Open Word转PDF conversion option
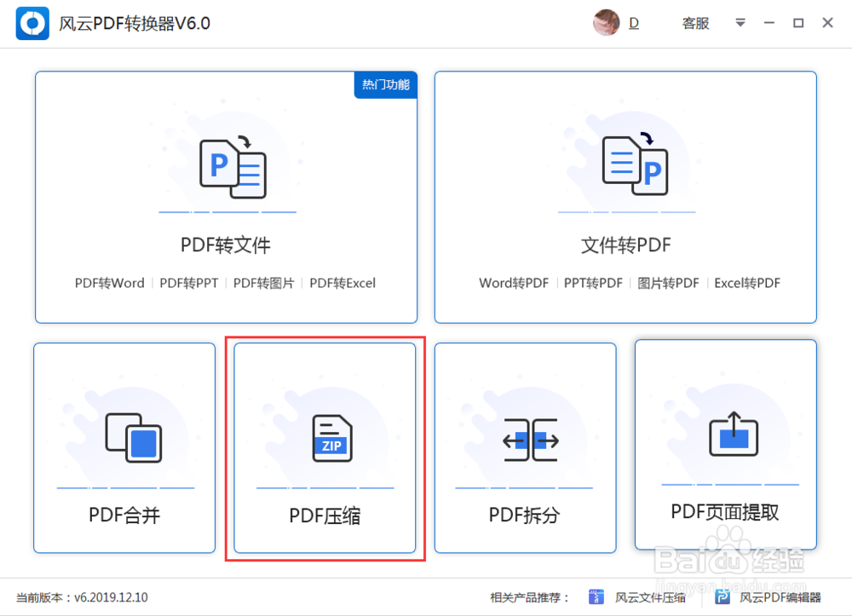 [x=514, y=283]
